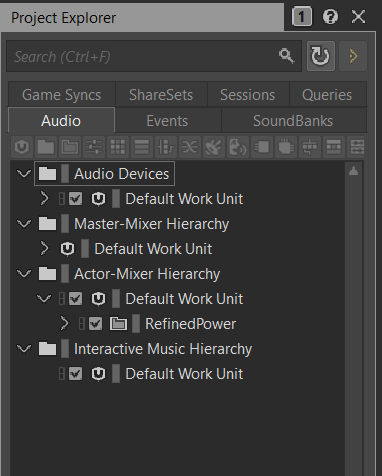Screen dimensions: 382x476
Task: Collapse the Master-Mixer Hierarchy node
Action: click(x=24, y=223)
